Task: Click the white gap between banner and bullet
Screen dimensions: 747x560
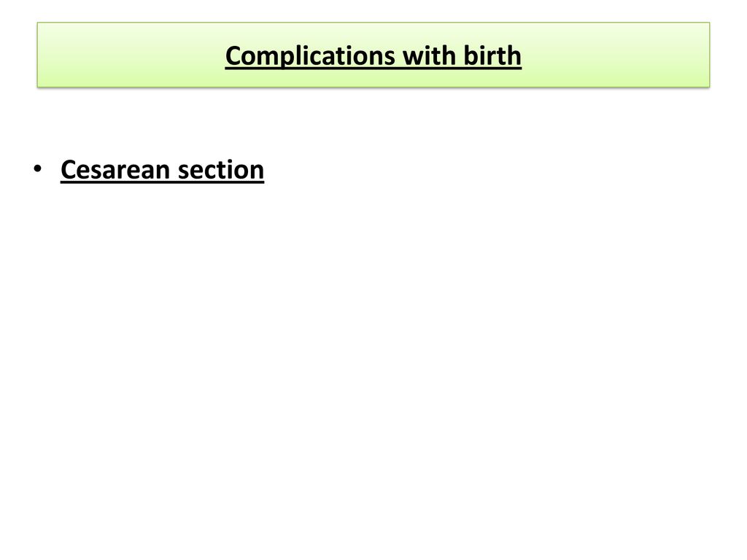Action: pos(373,122)
